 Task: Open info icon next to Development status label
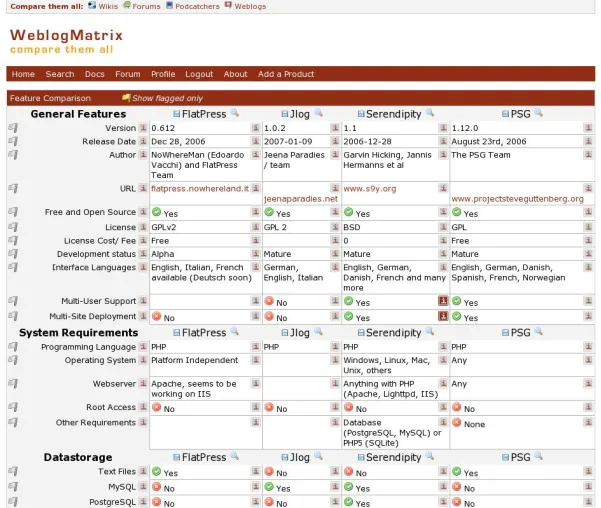coord(143,254)
